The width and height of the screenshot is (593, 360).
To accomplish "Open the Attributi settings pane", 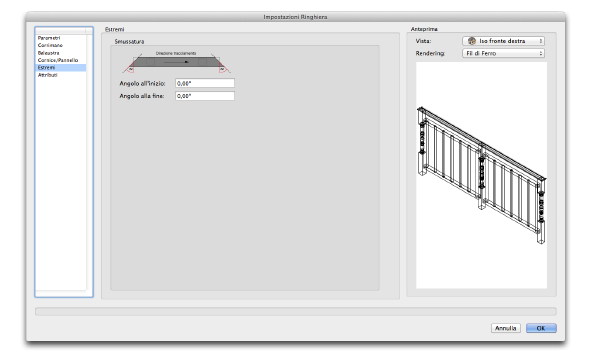I will (x=48, y=75).
